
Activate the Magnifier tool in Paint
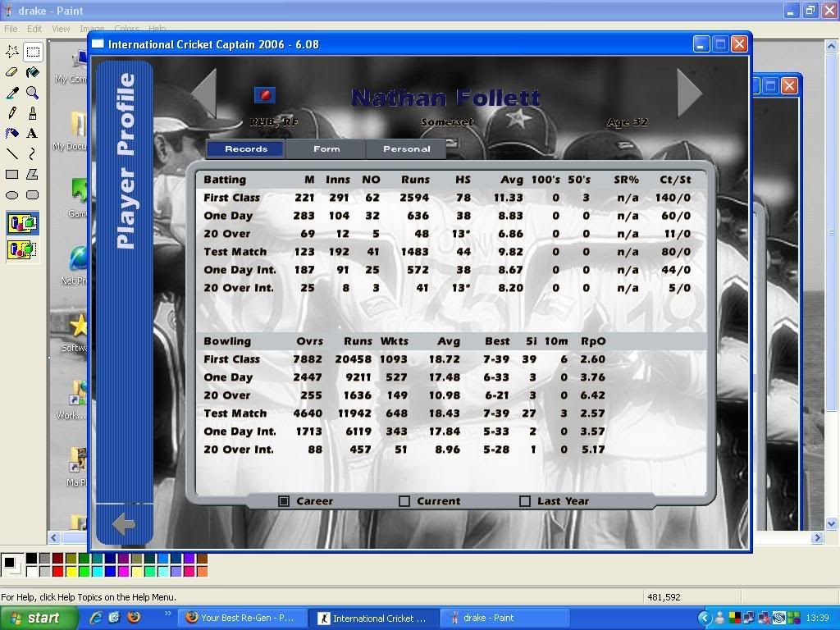coord(33,93)
